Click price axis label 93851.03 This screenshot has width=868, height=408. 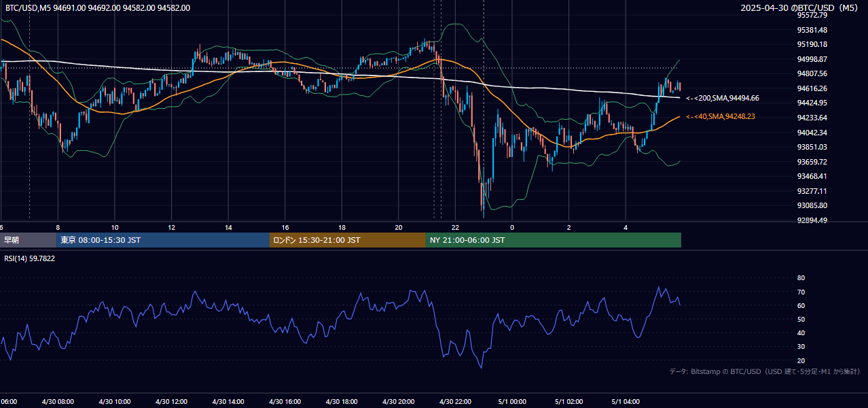click(x=812, y=147)
